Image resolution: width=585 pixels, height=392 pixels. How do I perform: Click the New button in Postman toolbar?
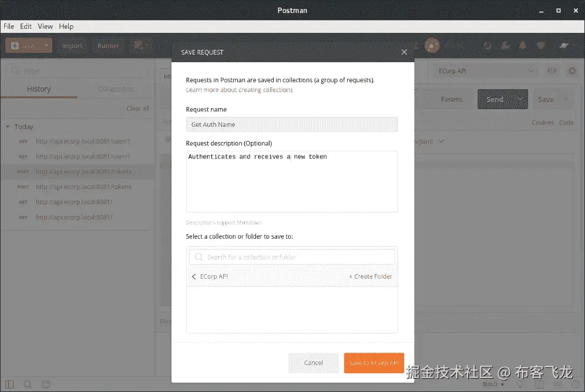coord(23,45)
